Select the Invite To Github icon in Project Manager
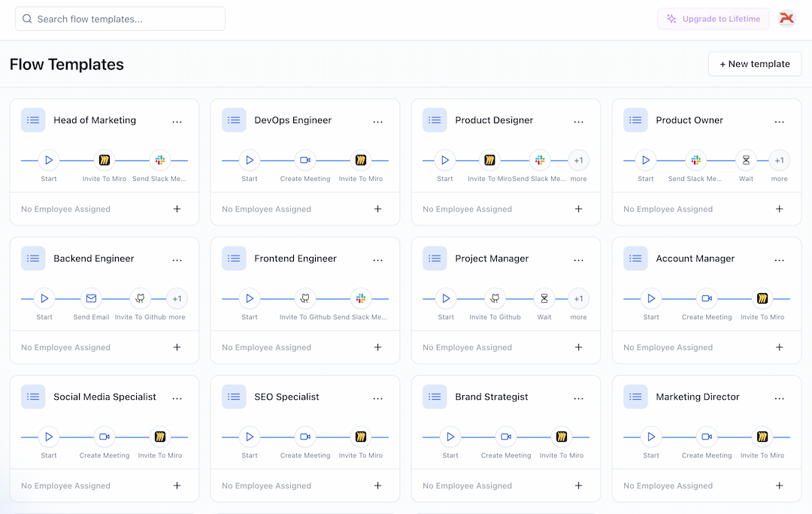Image resolution: width=812 pixels, height=514 pixels. click(495, 298)
